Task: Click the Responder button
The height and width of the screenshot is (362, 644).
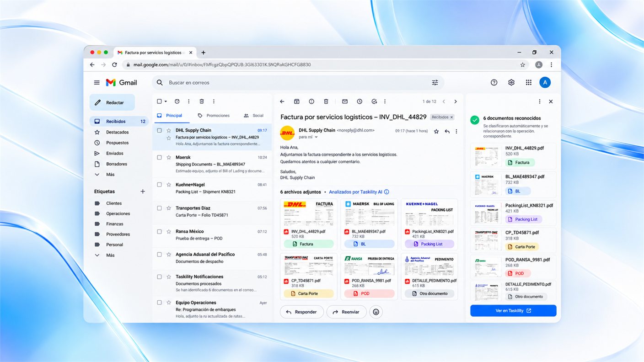Action: click(302, 312)
